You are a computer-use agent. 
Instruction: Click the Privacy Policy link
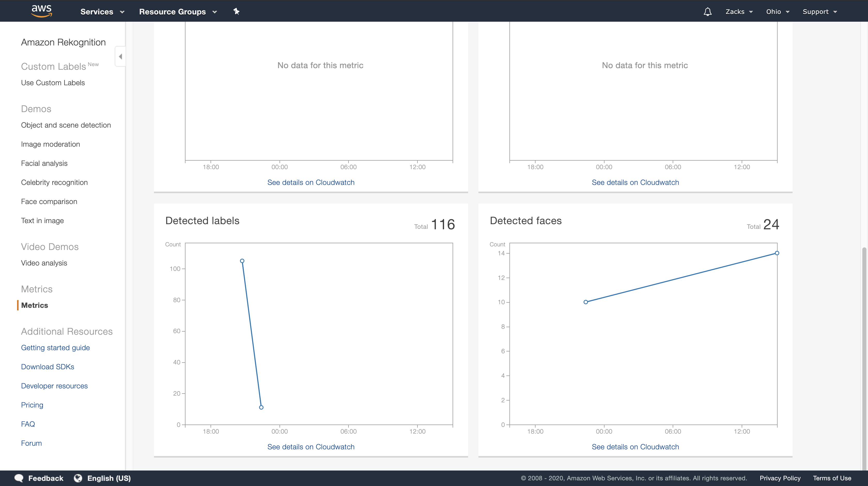point(780,478)
